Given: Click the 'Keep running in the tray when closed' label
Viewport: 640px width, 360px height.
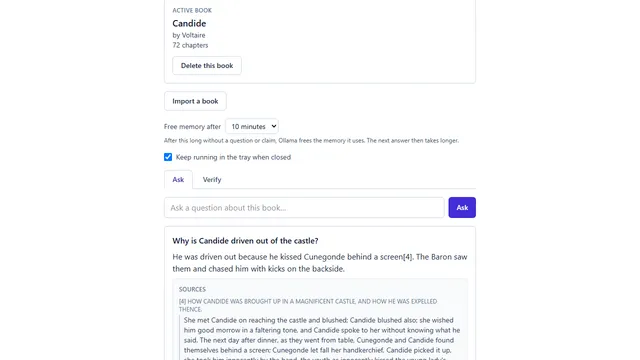Looking at the screenshot, I should point(233,157).
